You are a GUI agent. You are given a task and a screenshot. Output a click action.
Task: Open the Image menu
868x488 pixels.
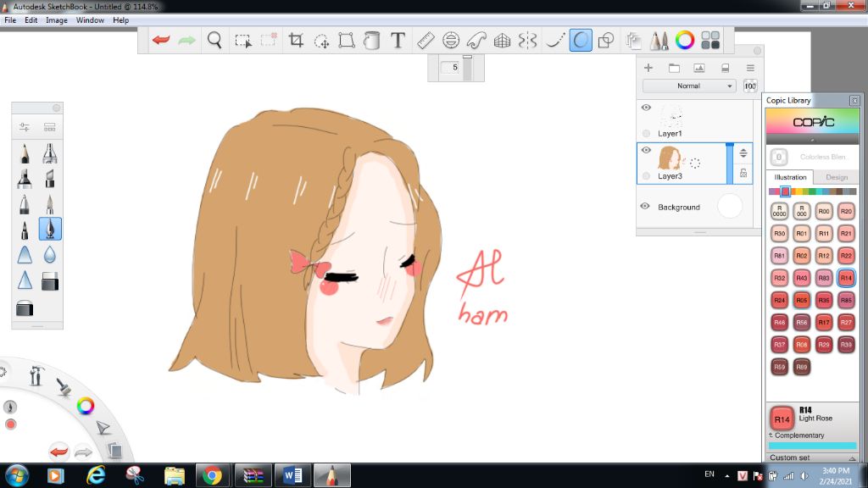point(57,20)
